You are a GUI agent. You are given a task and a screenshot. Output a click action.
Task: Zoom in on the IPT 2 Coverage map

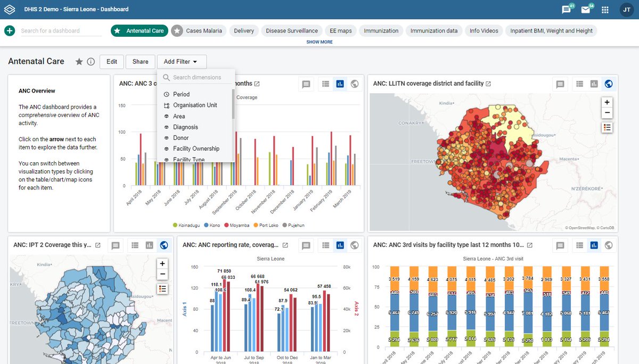[x=162, y=263]
